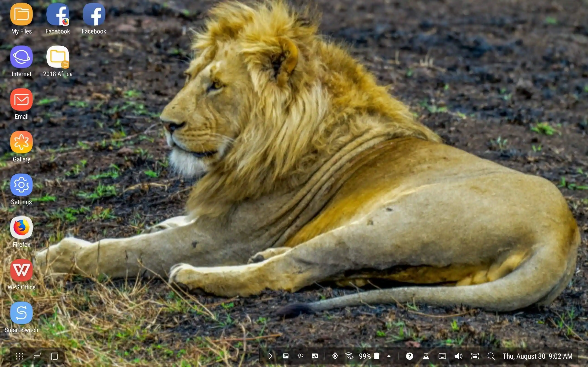This screenshot has width=588, height=367.
Task: Open the Apps grid from the taskbar
Action: coord(19,356)
